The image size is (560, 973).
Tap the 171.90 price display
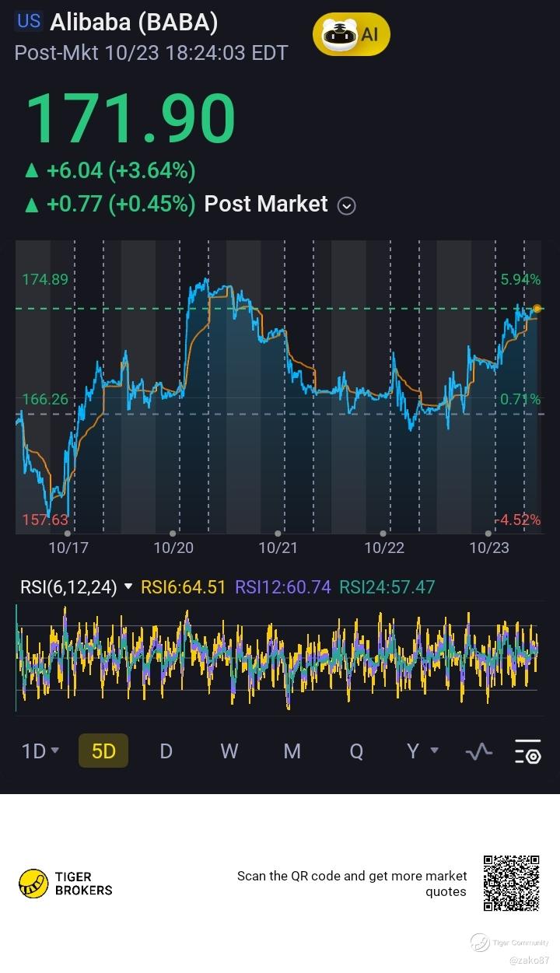pyautogui.click(x=131, y=118)
